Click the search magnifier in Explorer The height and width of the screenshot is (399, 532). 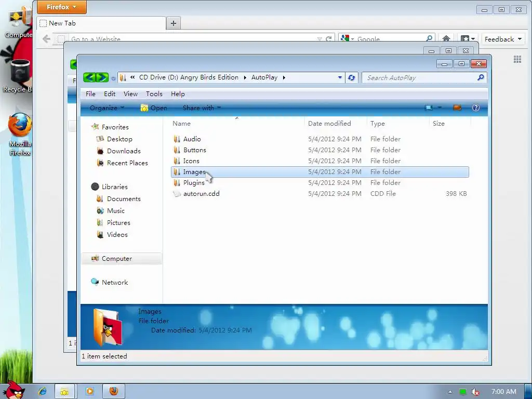481,78
